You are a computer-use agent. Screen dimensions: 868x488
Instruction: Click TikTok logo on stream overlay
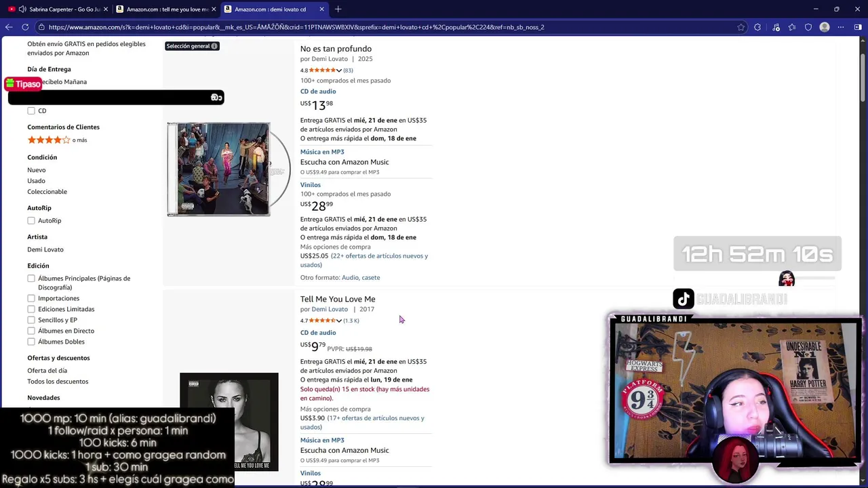click(684, 299)
